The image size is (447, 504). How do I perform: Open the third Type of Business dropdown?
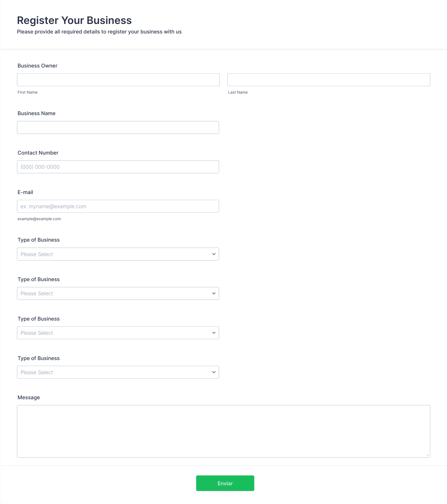(x=118, y=333)
